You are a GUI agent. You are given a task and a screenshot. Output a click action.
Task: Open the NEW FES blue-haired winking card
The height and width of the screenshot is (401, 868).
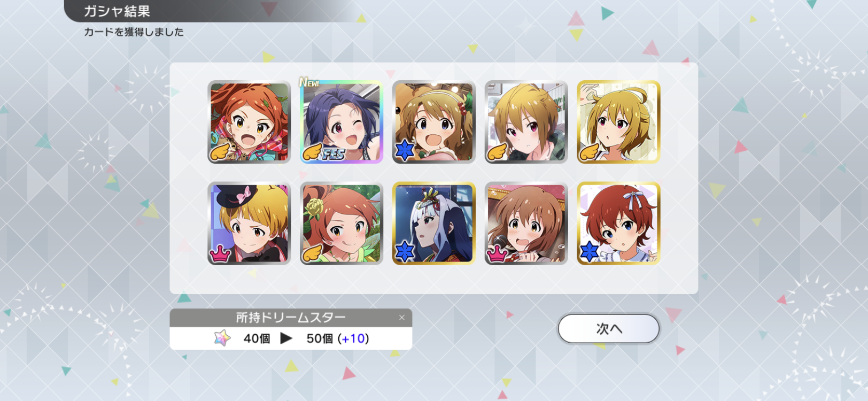pos(342,122)
